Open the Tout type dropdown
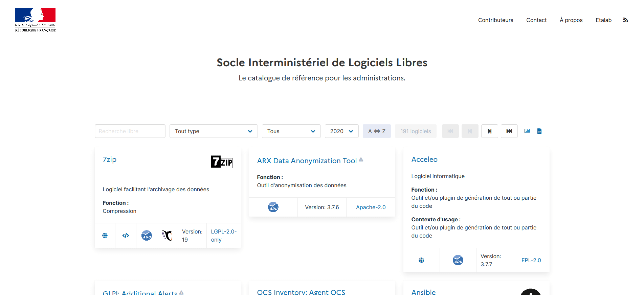 click(x=214, y=131)
